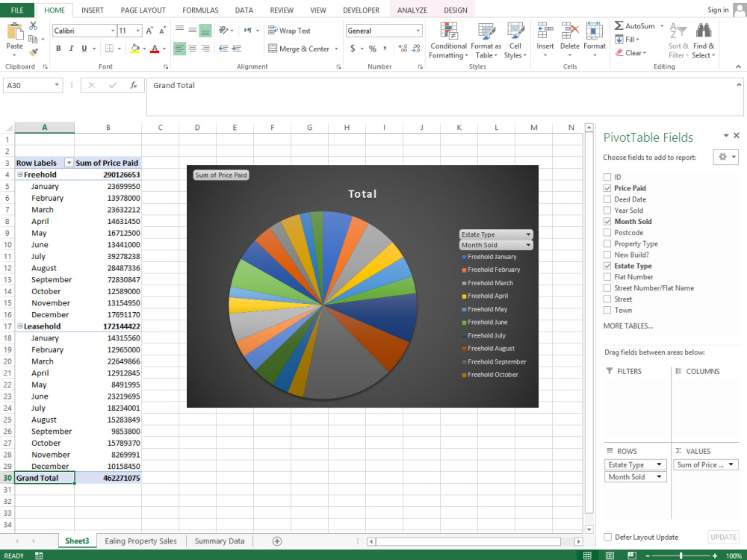Open Sum of Price values field dropdown
Image resolution: width=747 pixels, height=560 pixels.
(731, 464)
